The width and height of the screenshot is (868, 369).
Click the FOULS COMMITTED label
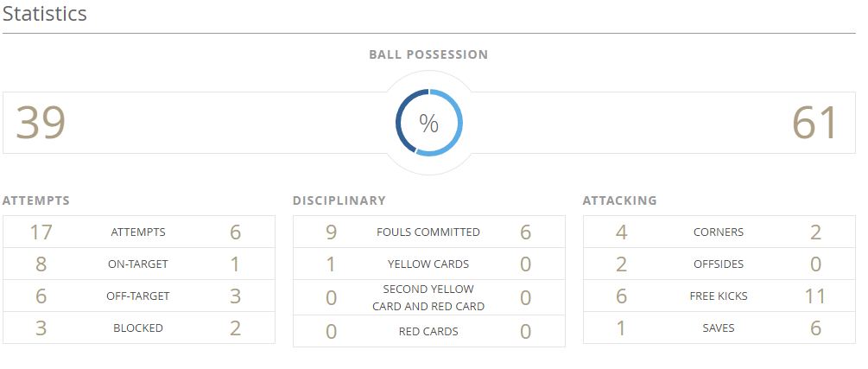point(428,232)
